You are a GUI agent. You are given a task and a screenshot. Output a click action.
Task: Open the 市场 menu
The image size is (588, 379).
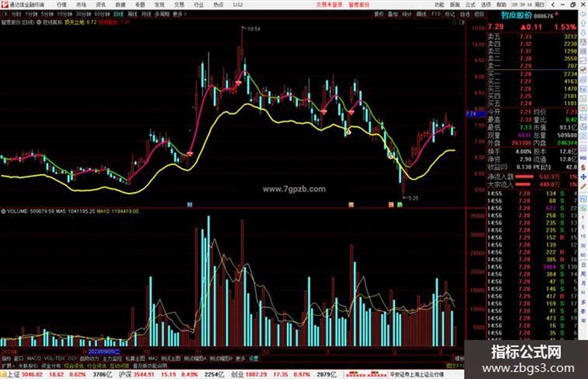[82, 5]
